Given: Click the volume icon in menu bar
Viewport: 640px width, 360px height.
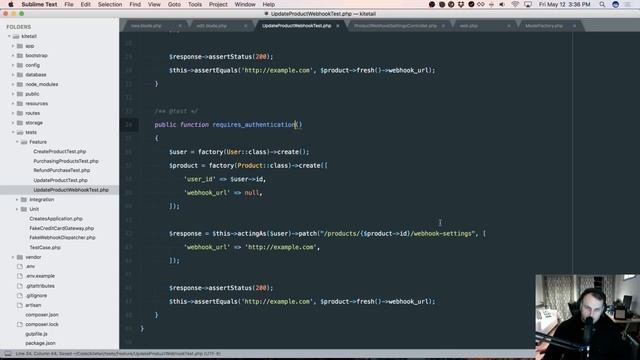Looking at the screenshot, I should click(502, 4).
